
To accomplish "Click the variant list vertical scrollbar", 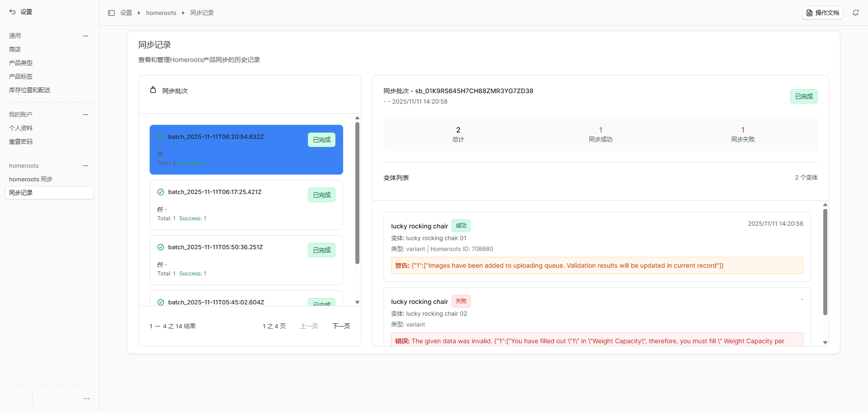I will 825,262.
